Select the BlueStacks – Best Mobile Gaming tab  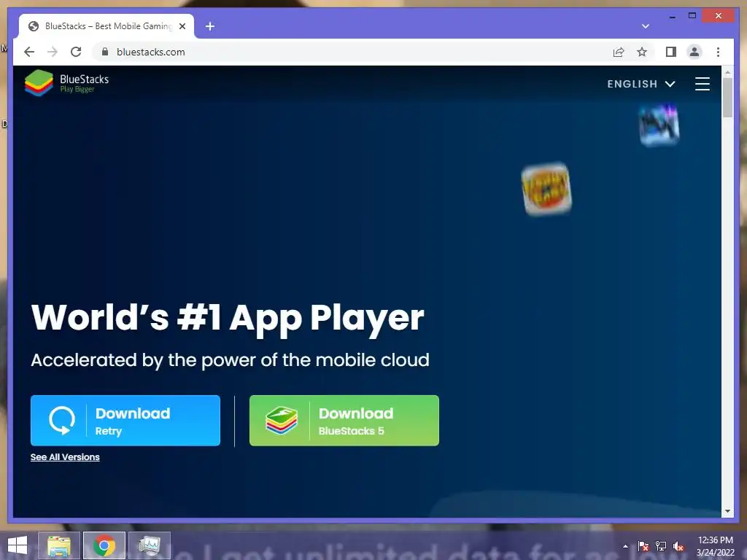coord(107,26)
